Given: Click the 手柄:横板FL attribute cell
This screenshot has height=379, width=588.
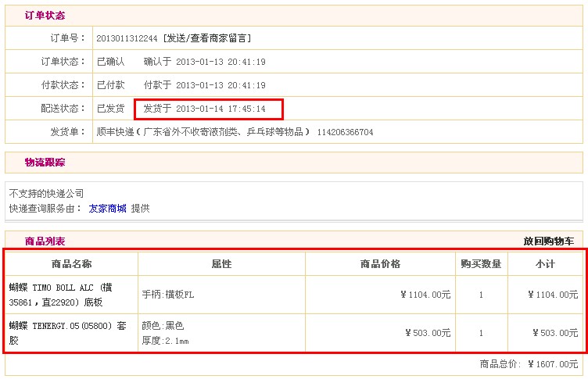Looking at the screenshot, I should (x=167, y=295).
